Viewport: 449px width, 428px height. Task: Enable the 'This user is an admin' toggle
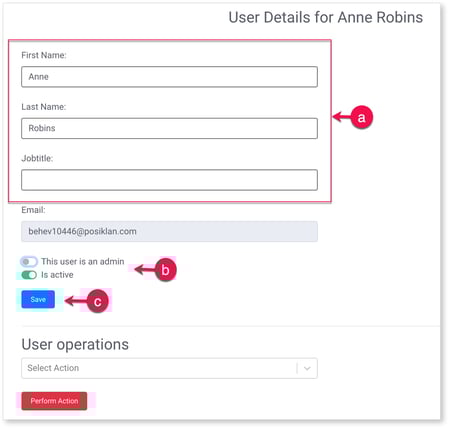pyautogui.click(x=29, y=262)
